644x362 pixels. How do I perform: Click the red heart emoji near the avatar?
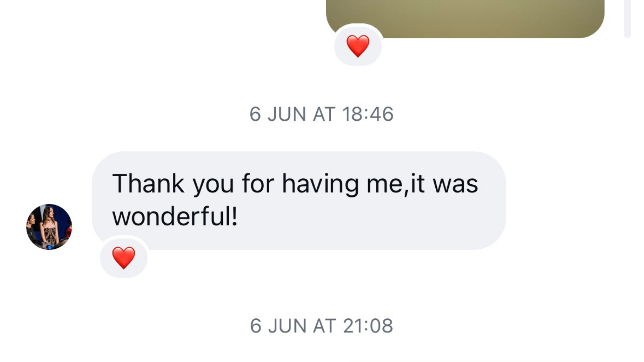point(124,258)
